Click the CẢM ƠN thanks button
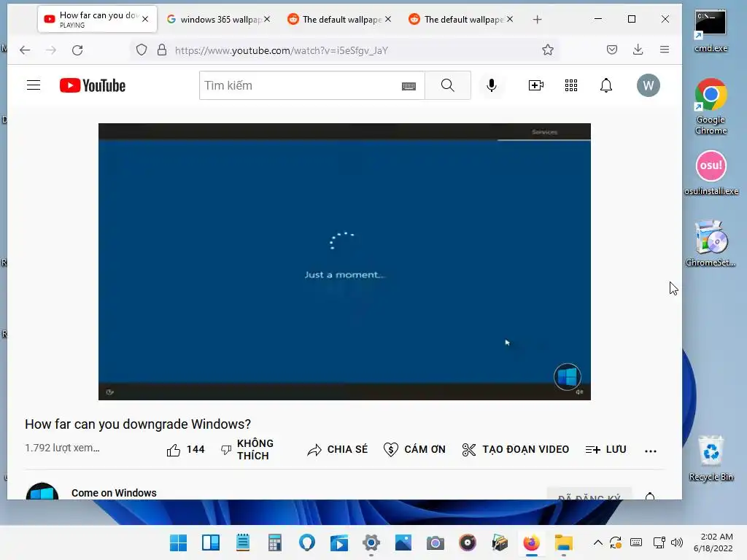 pos(414,449)
